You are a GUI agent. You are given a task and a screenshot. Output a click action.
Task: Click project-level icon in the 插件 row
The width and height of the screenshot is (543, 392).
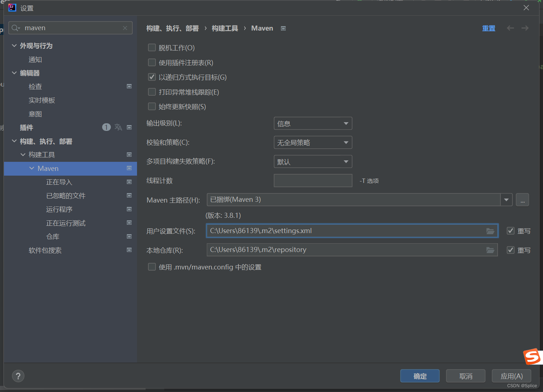pos(129,127)
